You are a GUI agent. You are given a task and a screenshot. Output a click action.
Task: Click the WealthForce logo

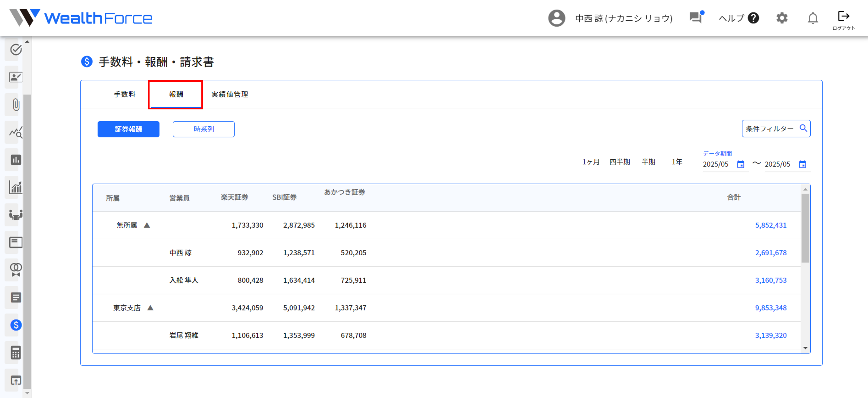[x=81, y=18]
